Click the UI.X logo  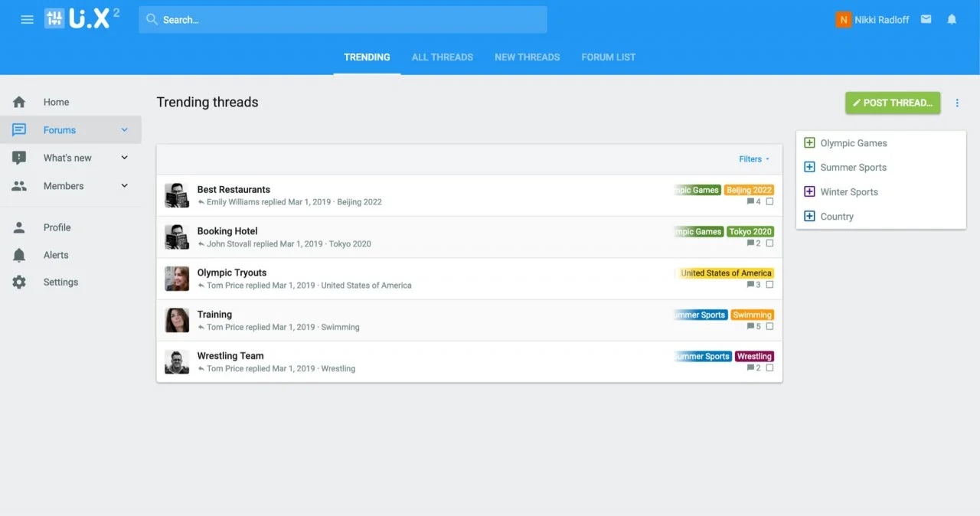[x=82, y=19]
